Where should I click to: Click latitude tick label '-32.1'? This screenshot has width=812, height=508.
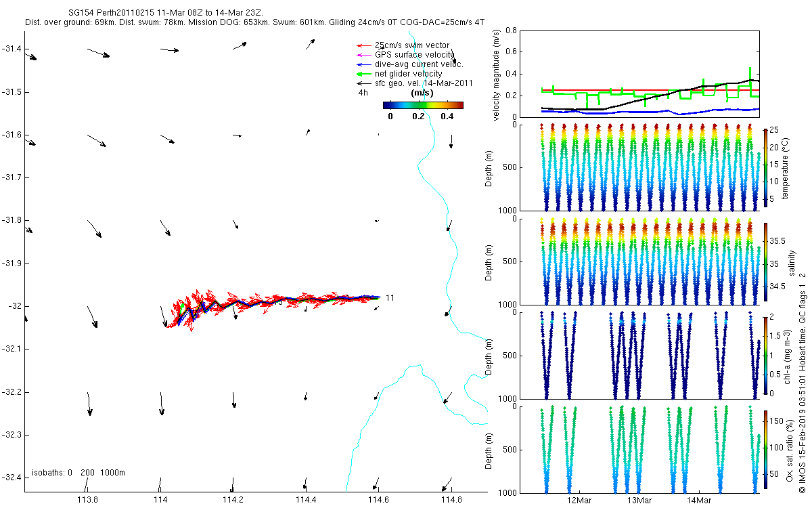[12, 349]
